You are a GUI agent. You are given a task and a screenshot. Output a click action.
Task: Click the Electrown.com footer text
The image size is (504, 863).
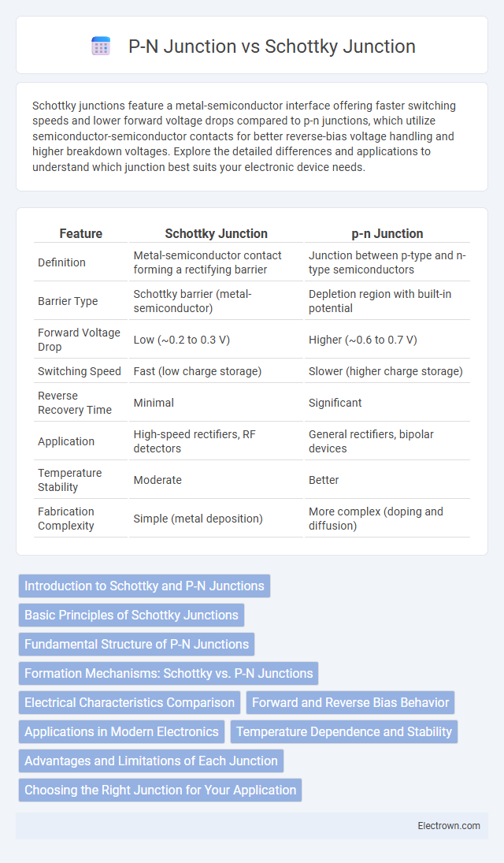pyautogui.click(x=449, y=826)
